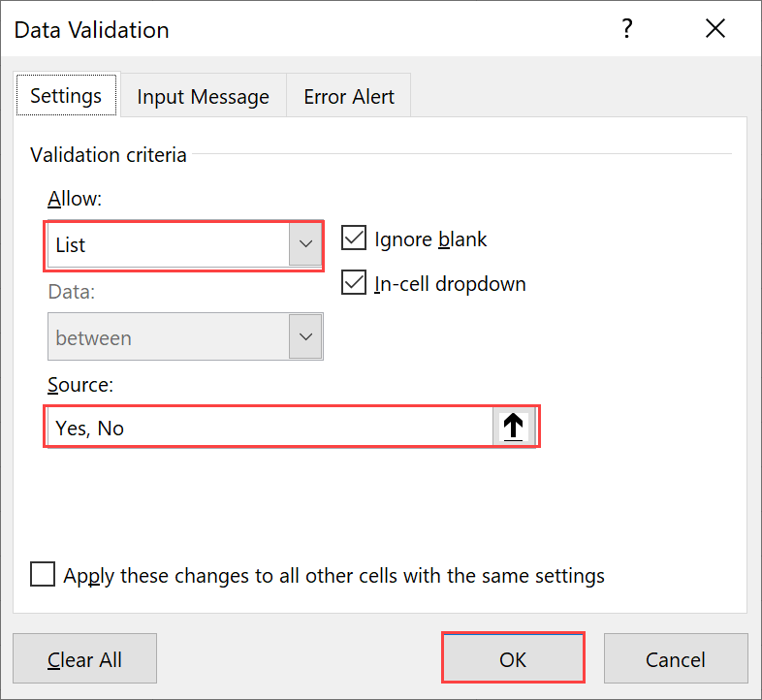
Task: Click the Help question mark icon
Action: pos(627,29)
